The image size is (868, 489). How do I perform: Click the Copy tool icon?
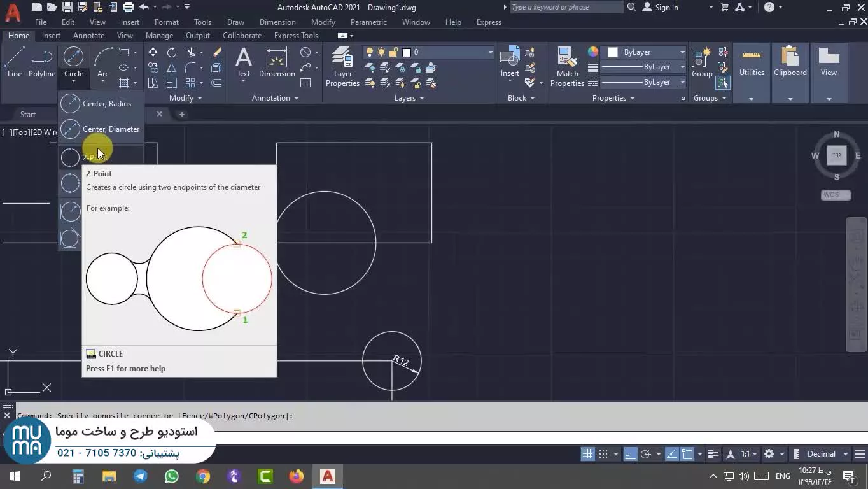pyautogui.click(x=153, y=67)
